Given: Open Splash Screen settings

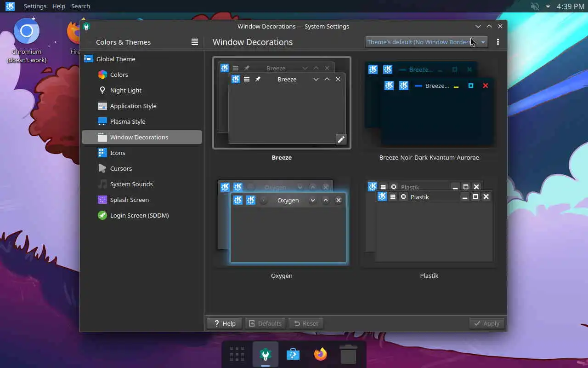Looking at the screenshot, I should click(141, 200).
